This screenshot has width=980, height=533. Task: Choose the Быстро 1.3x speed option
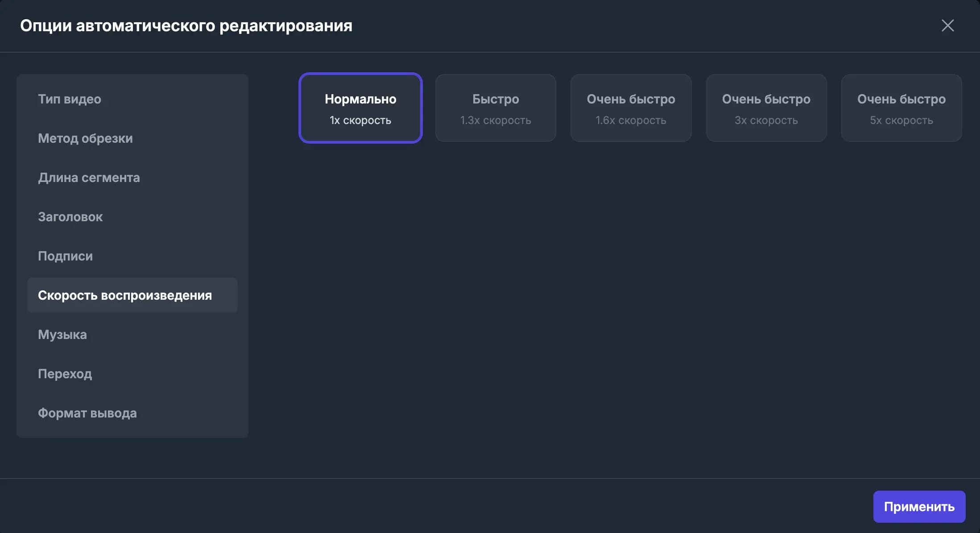pyautogui.click(x=495, y=107)
